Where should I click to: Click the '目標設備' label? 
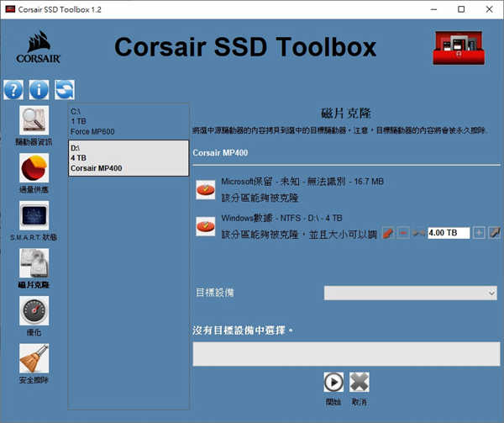pyautogui.click(x=215, y=293)
